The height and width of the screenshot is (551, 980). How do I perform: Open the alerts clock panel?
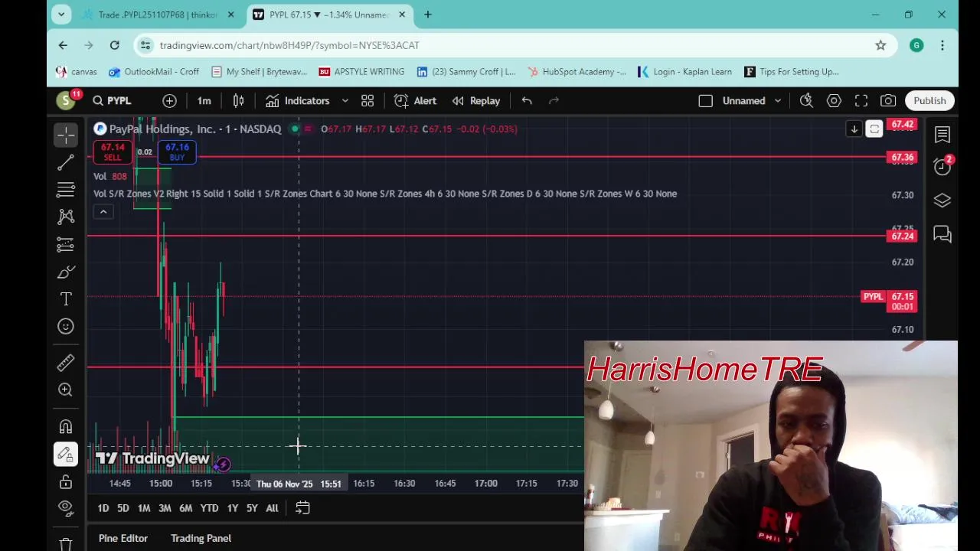click(942, 168)
